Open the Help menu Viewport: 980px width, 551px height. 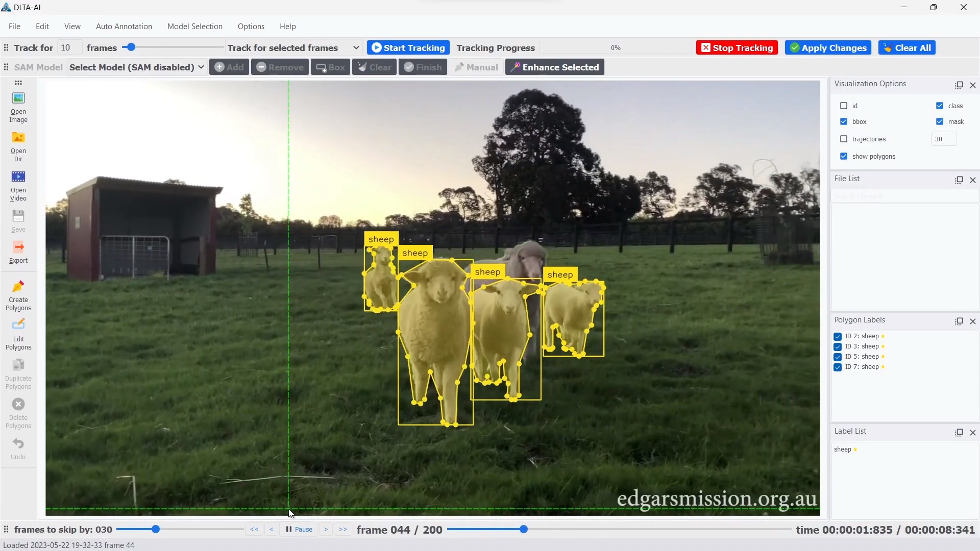pos(288,26)
